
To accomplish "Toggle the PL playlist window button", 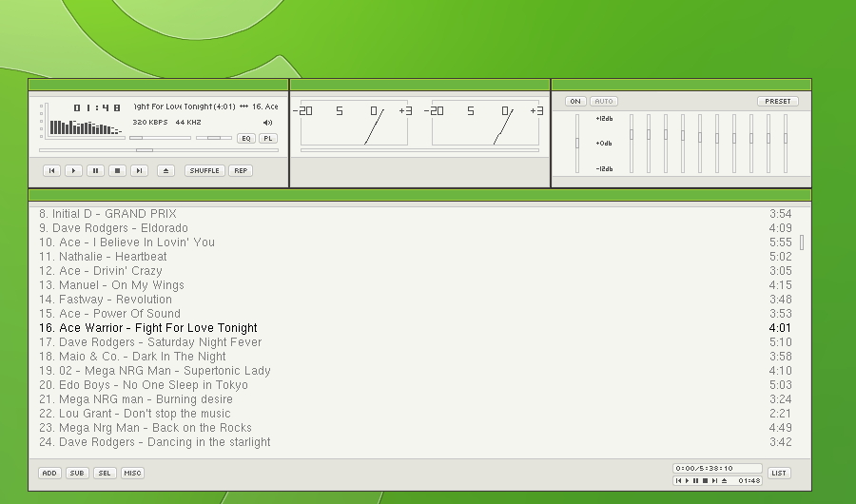I will [268, 138].
